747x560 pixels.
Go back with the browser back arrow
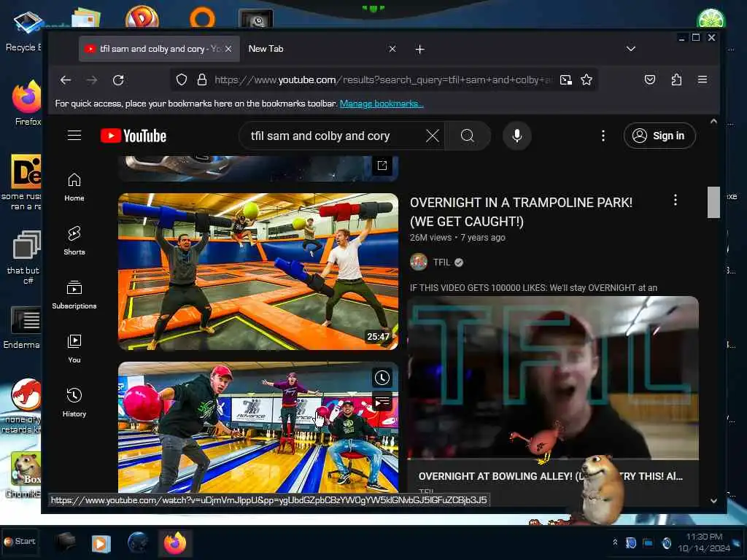[66, 80]
